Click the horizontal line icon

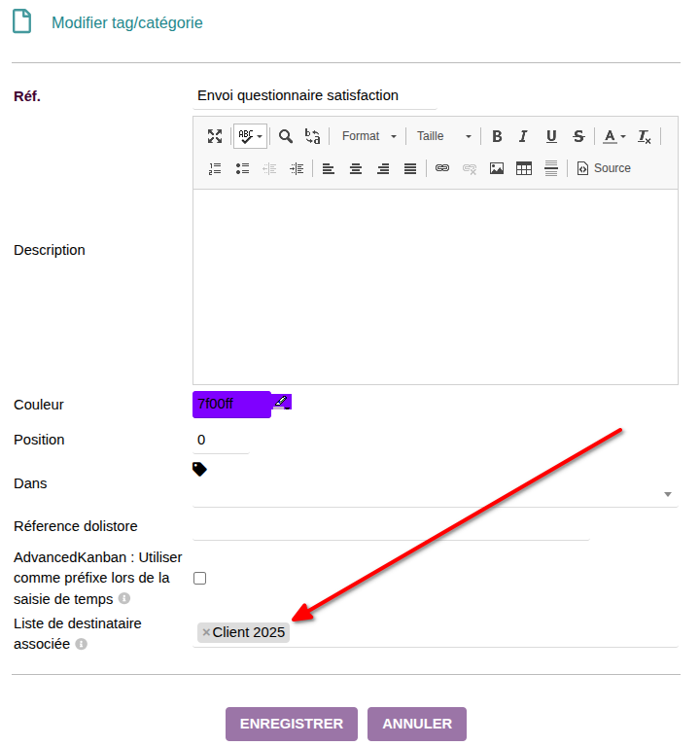click(x=551, y=168)
